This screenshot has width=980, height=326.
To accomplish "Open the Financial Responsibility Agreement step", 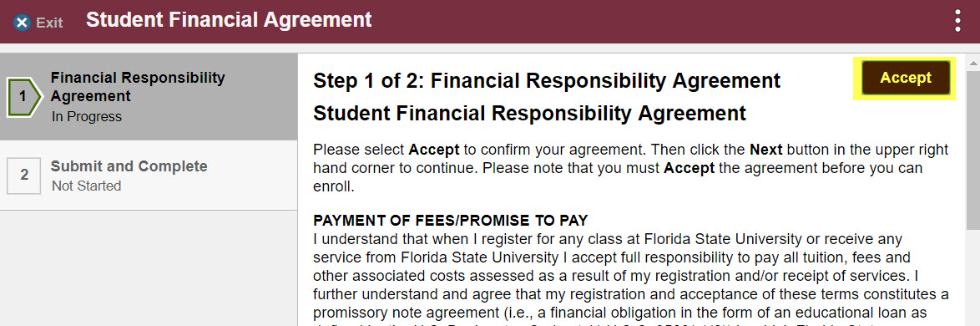I will point(149,97).
